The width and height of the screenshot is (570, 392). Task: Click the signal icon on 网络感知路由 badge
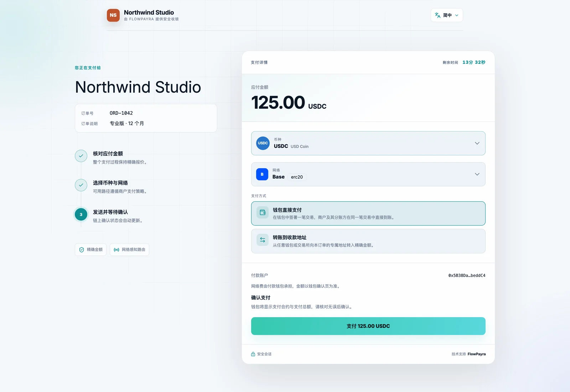[116, 250]
